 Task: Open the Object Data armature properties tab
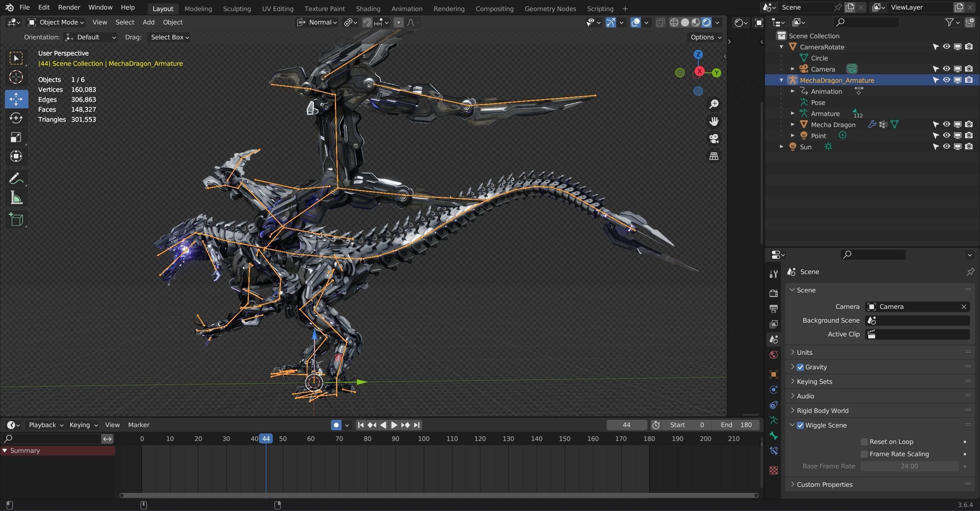click(773, 420)
